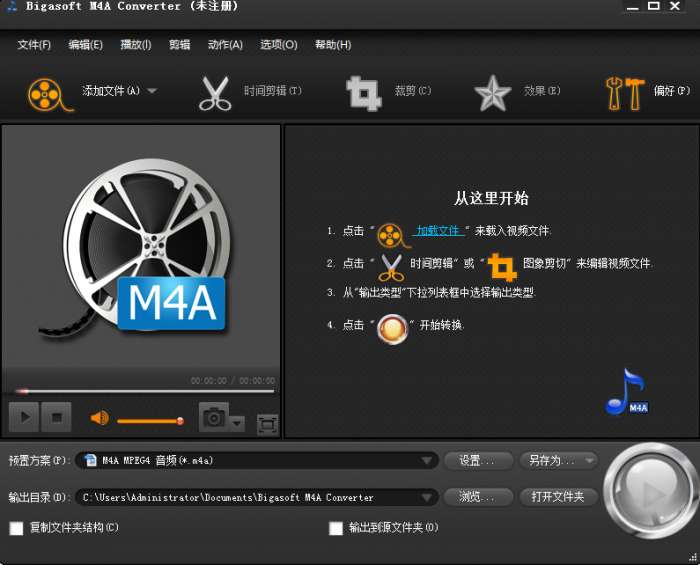This screenshot has width=700, height=565.
Task: Click the 添加文件(A) toolbar label
Action: coord(111,91)
